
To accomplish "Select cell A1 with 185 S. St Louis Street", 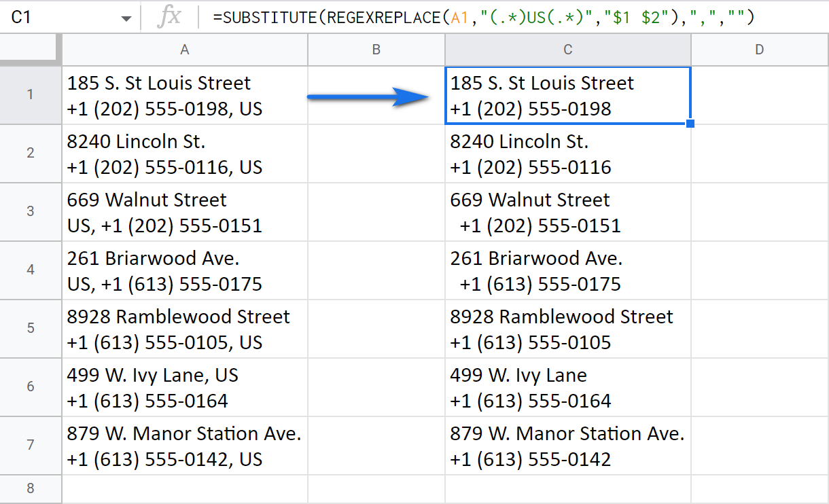I will pos(184,95).
